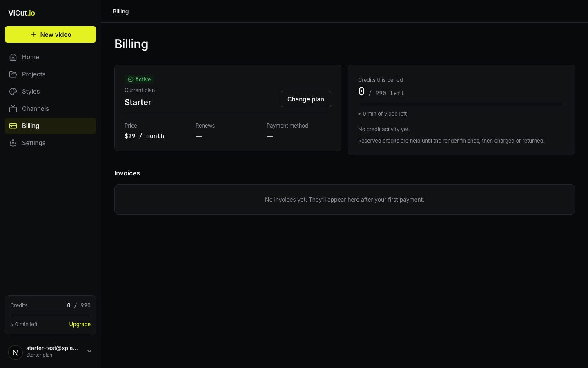
Task: Expand the account menu chevron
Action: pos(89,351)
